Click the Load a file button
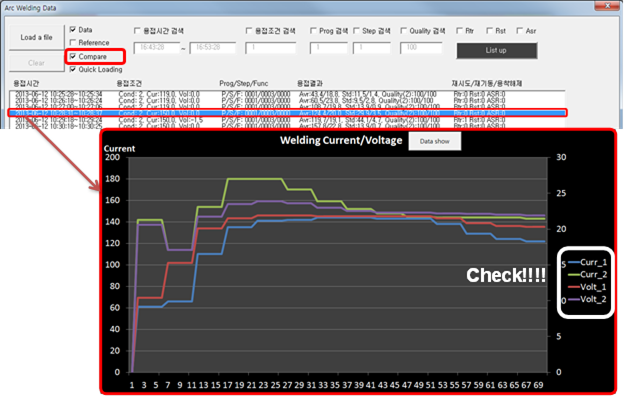This screenshot has width=624, height=397. pyautogui.click(x=37, y=37)
